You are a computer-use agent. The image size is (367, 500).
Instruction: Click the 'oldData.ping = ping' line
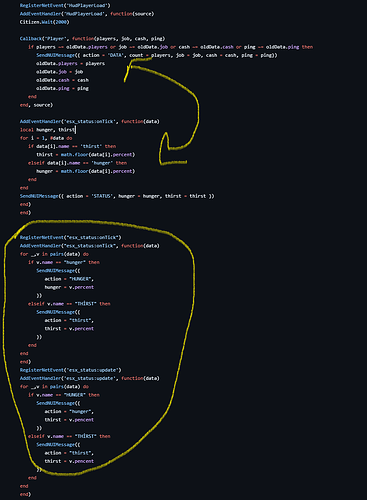pyautogui.click(x=62, y=88)
